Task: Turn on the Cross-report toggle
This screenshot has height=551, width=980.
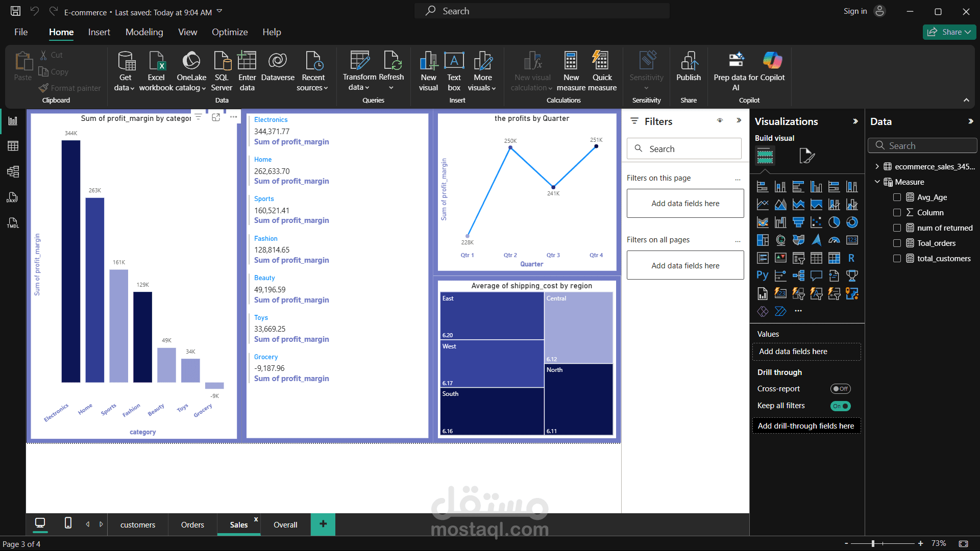Action: coord(840,389)
